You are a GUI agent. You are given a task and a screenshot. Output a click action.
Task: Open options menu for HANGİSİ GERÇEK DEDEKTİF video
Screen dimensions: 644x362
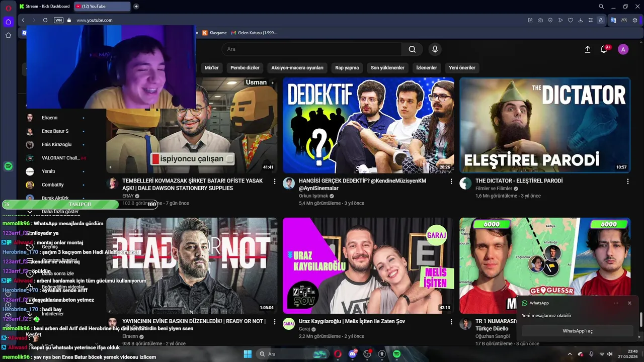coord(451,181)
